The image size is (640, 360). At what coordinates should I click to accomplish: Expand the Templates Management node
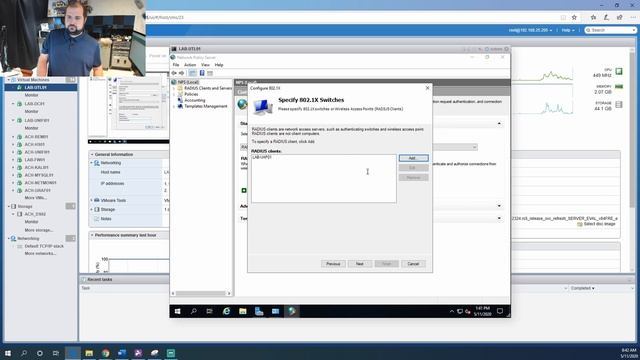point(174,106)
